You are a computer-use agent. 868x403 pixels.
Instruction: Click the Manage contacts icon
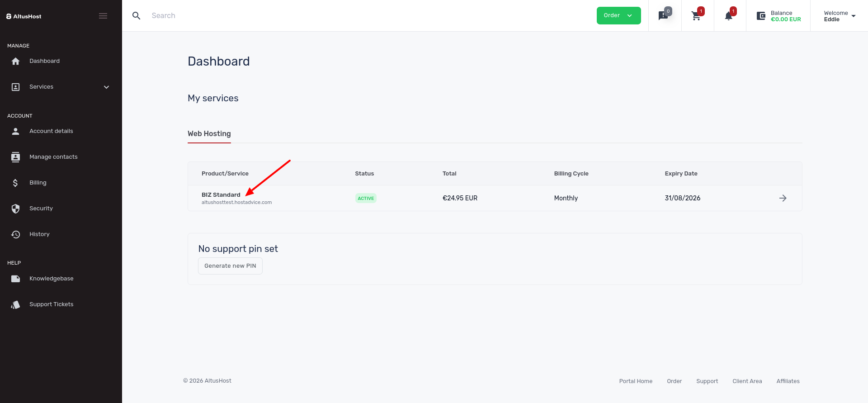(x=15, y=157)
